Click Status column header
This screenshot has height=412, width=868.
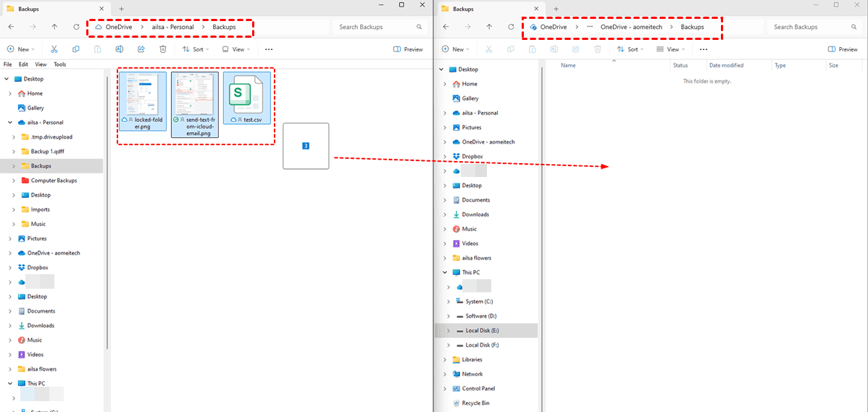click(x=680, y=65)
